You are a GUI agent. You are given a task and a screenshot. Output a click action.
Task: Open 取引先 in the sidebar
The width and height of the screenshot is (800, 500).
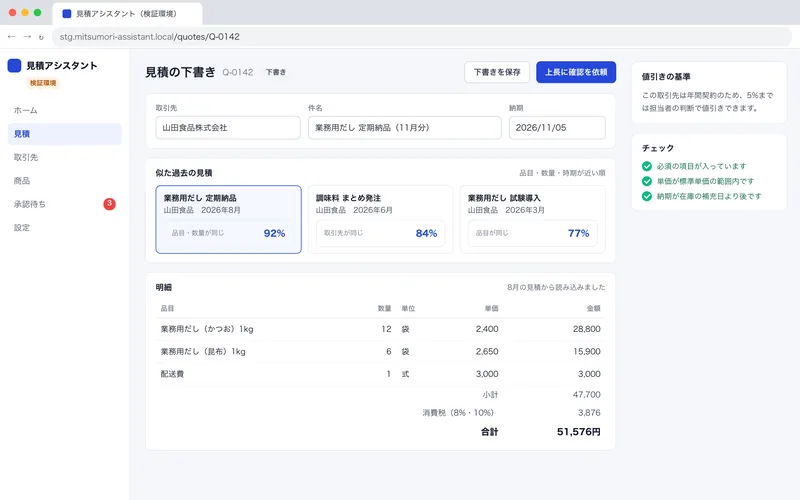click(x=65, y=157)
